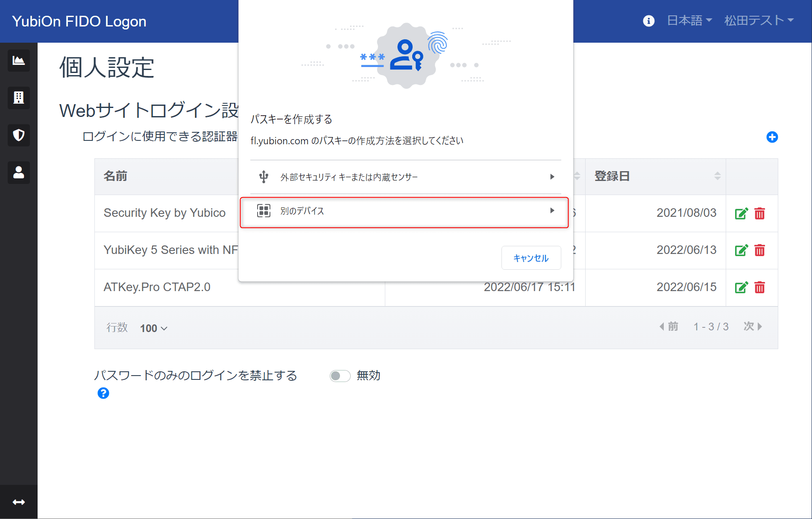The height and width of the screenshot is (519, 812).
Task: Go to the 次 next page
Action: (x=753, y=327)
